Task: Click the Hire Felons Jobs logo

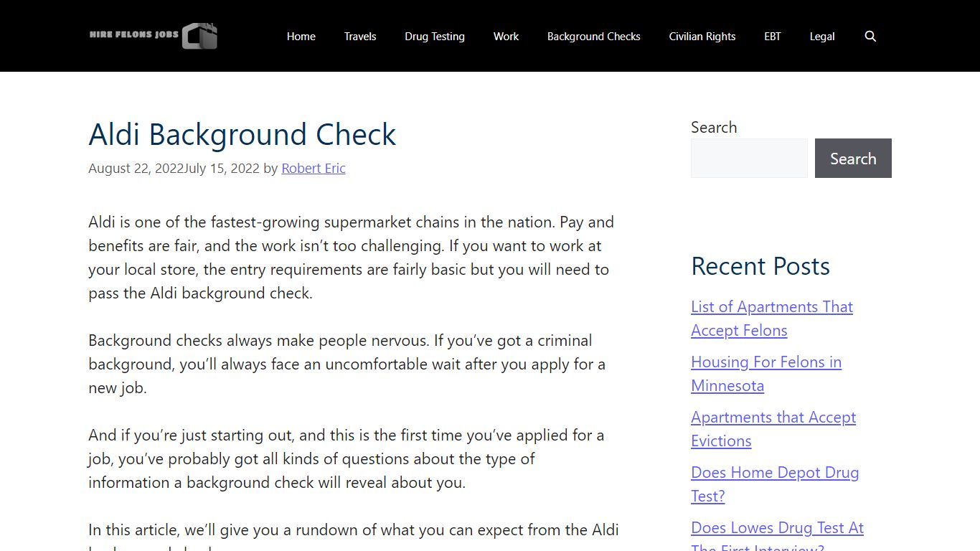Action: (153, 36)
